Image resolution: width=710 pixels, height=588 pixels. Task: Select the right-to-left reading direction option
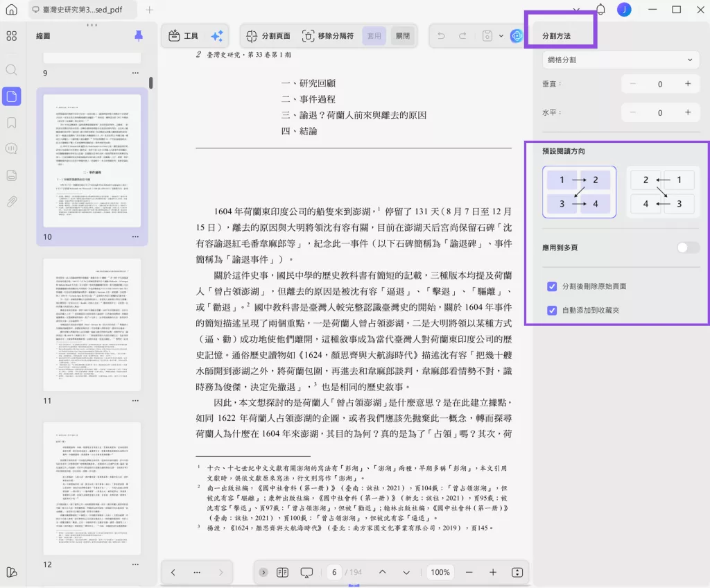click(663, 191)
